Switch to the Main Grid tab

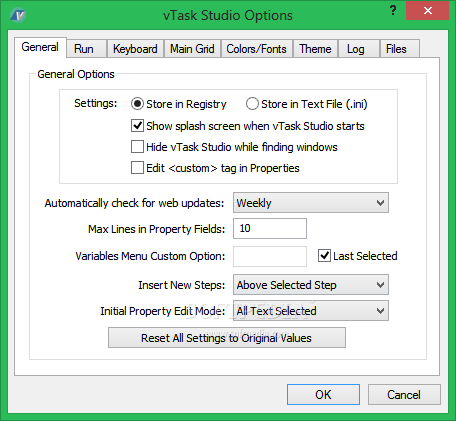tap(192, 49)
